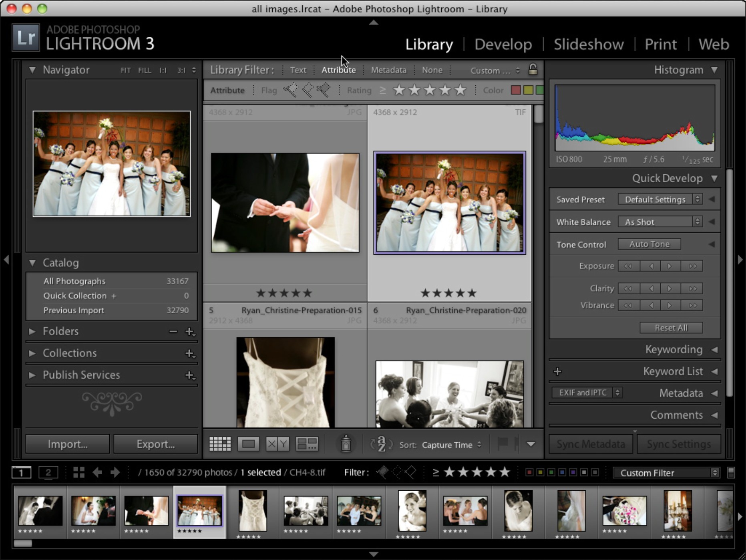Switch to Develop module

pyautogui.click(x=503, y=44)
